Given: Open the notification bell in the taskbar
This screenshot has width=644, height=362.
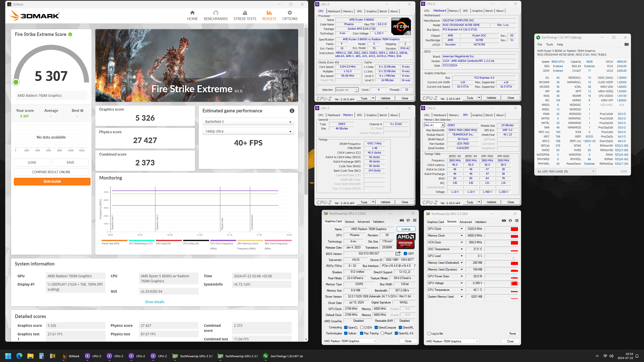Looking at the screenshot, I should (637, 356).
